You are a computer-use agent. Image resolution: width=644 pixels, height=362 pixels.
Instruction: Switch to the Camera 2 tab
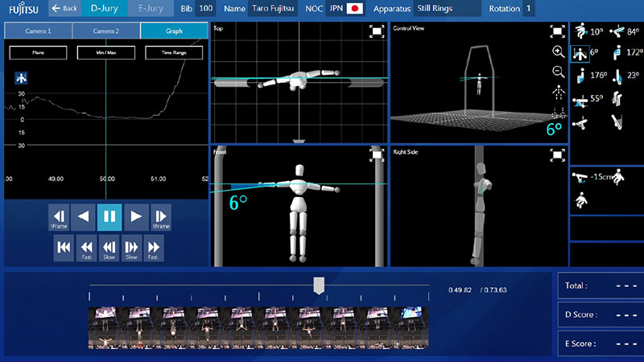pyautogui.click(x=105, y=31)
